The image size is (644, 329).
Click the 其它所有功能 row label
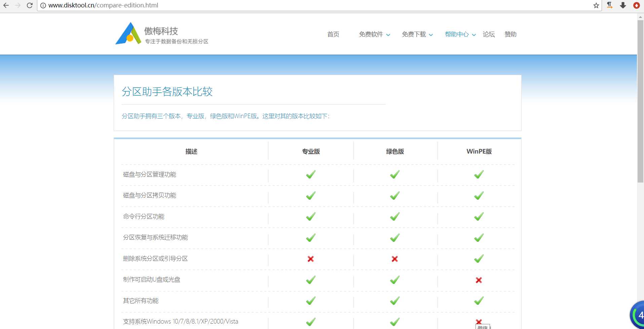141,301
